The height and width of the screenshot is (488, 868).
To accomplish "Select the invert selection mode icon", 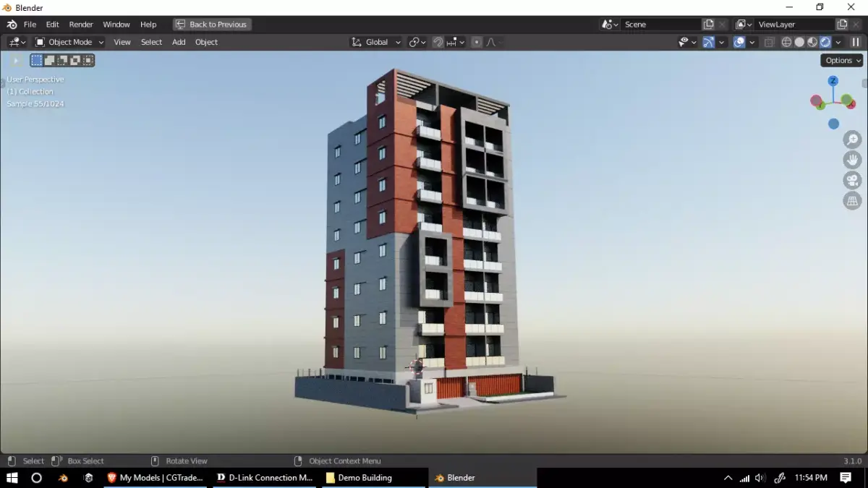I will (x=75, y=61).
